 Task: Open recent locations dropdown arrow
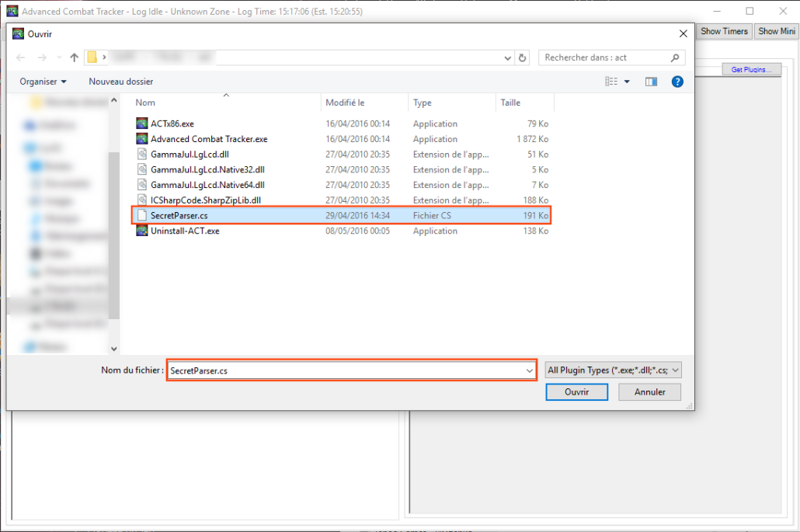click(x=59, y=57)
